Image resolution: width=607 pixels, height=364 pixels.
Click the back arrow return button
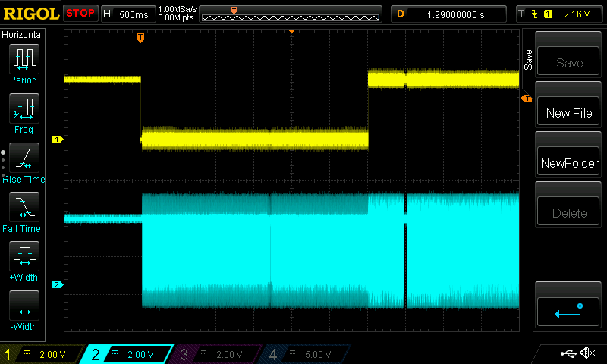click(x=568, y=312)
